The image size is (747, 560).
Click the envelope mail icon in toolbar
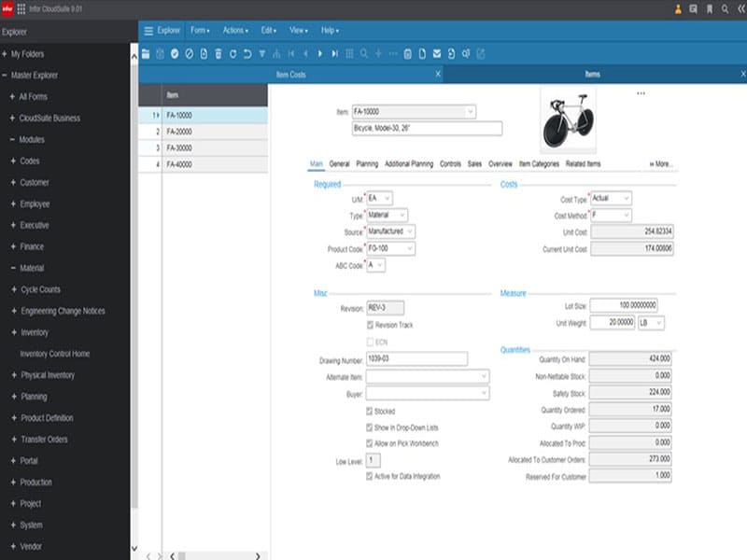437,54
